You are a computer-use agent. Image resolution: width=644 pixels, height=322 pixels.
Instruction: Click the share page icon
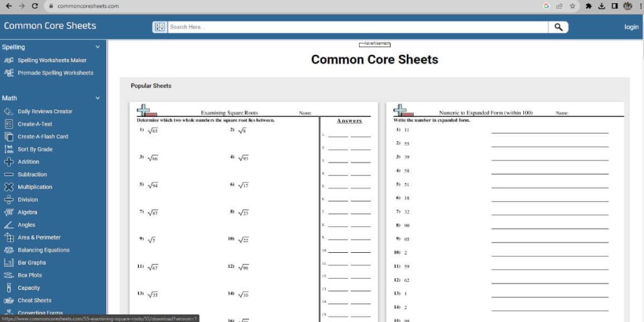point(559,6)
